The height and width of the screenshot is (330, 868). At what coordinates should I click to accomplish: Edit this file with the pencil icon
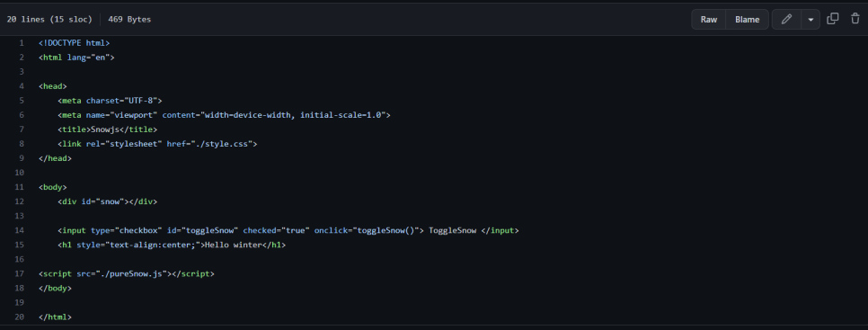click(786, 20)
